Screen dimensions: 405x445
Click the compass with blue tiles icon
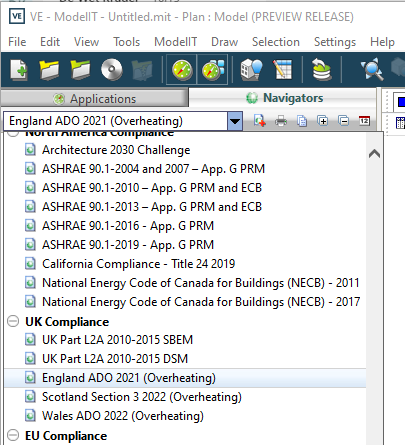click(213, 70)
